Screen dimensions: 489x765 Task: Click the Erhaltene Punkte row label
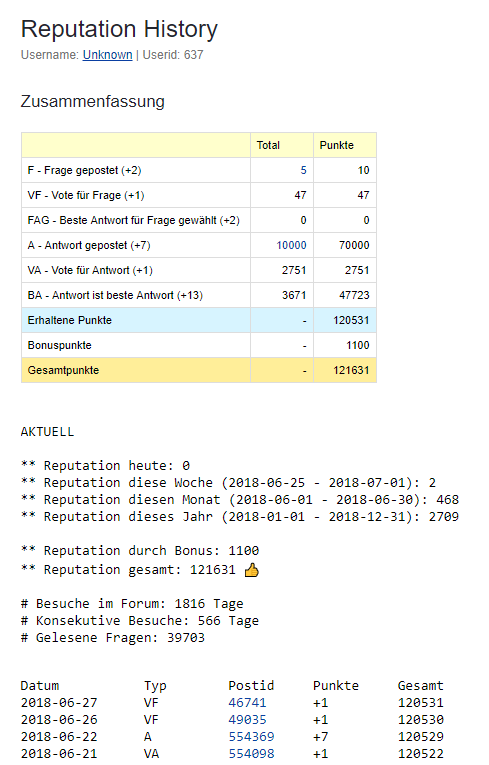[70, 320]
